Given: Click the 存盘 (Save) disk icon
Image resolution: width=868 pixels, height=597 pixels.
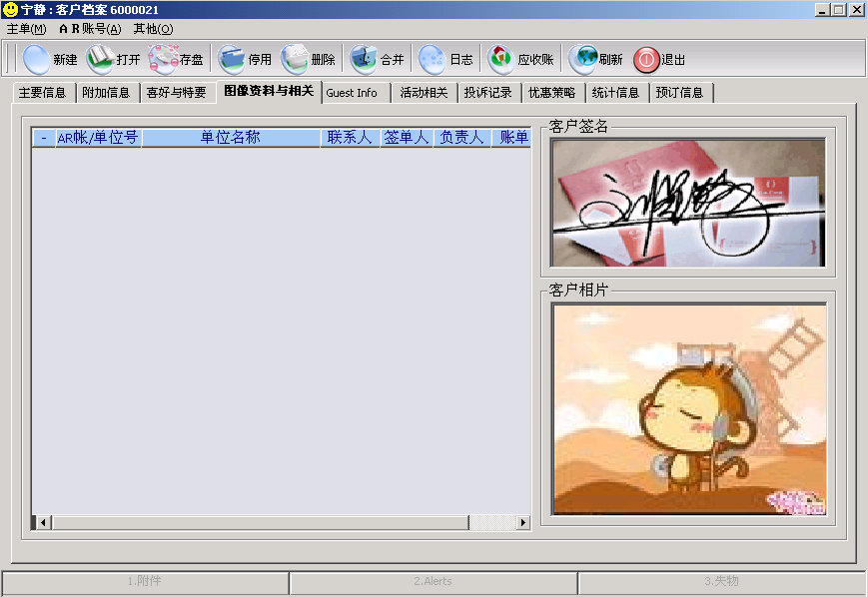Looking at the screenshot, I should click(163, 59).
